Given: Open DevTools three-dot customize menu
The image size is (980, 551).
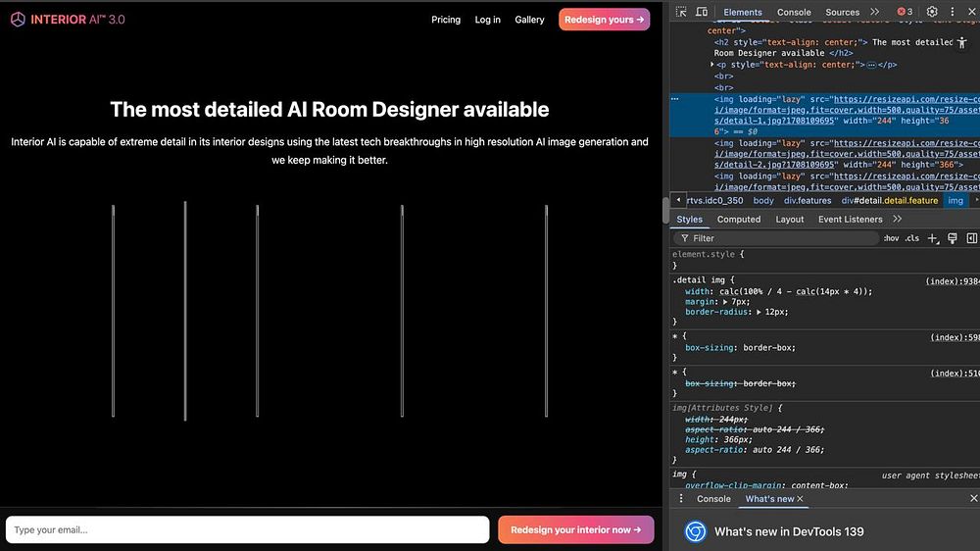Looking at the screenshot, I should pyautogui.click(x=952, y=12).
